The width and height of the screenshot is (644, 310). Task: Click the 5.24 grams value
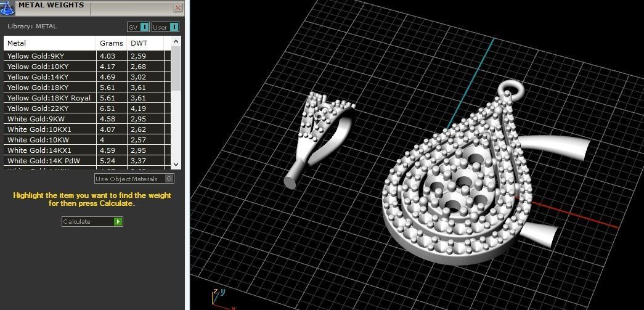108,161
